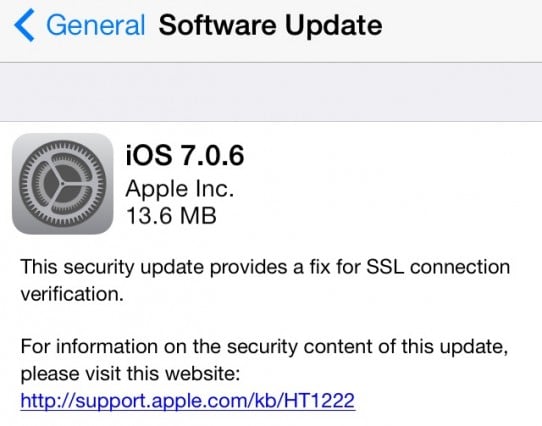Image resolution: width=542 pixels, height=426 pixels.
Task: Click the HT1222 part of the link
Action: tap(319, 400)
